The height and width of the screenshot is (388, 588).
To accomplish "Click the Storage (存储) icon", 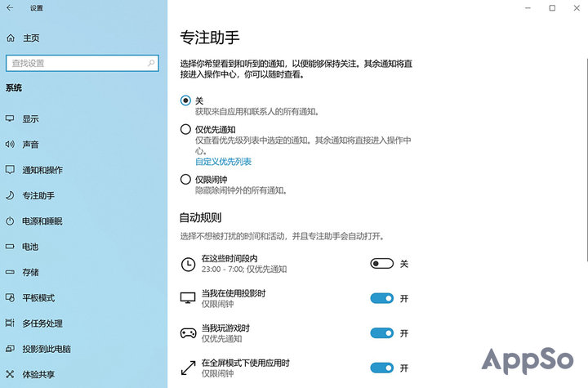I will (11, 272).
